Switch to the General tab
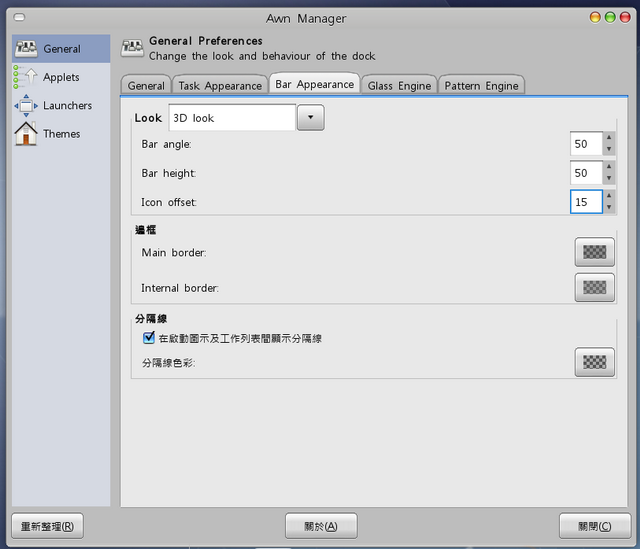 click(146, 85)
